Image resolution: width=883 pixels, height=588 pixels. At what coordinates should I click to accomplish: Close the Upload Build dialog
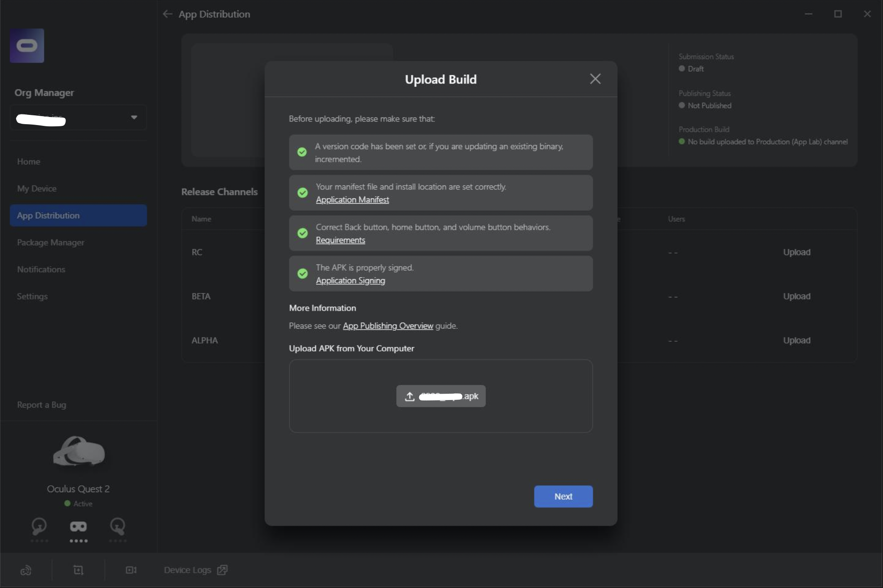595,79
